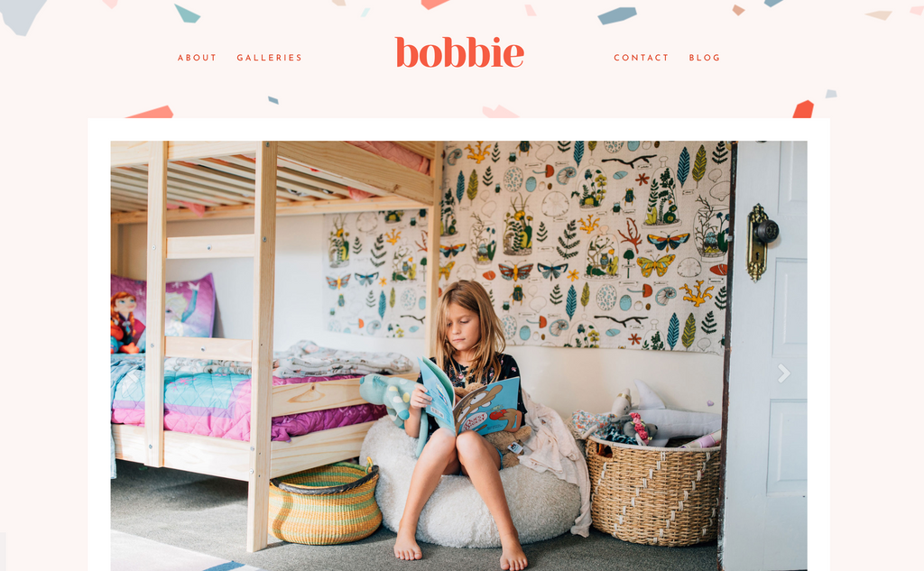Screen dimensions: 924x571
Task: Return home via the bobbie wordmark
Action: coord(459,52)
